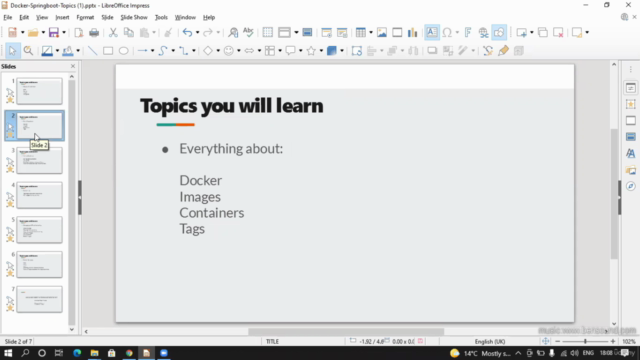Click the Save document icon

coord(53,32)
